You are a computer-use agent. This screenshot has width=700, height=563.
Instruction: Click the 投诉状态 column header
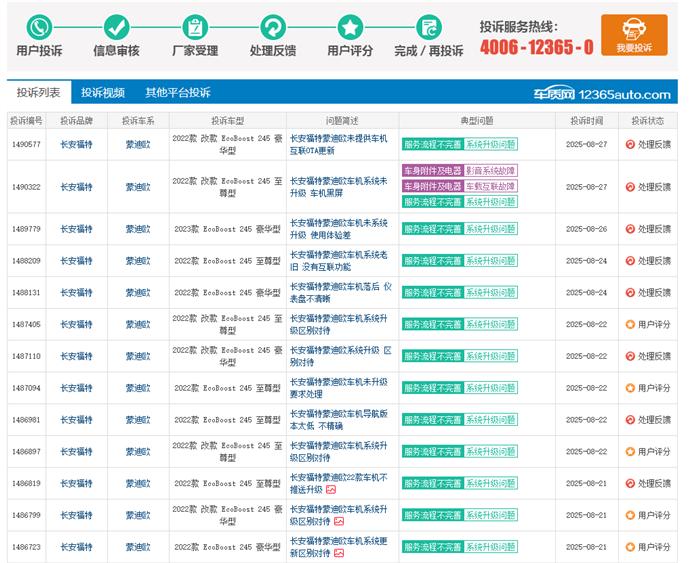tap(647, 121)
